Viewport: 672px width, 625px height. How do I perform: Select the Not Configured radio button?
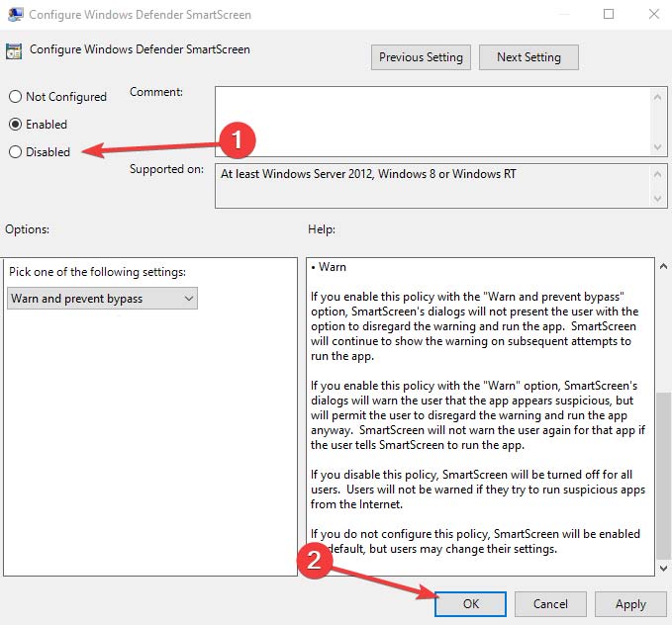[x=16, y=96]
